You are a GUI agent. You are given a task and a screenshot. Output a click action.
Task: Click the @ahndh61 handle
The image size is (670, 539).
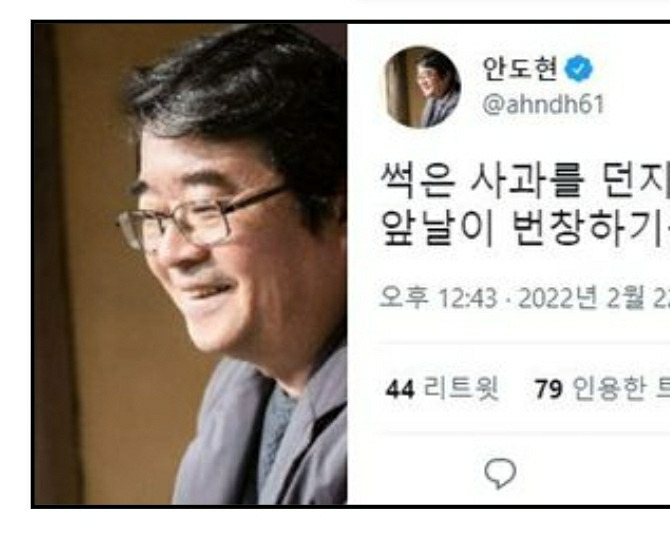(x=543, y=104)
